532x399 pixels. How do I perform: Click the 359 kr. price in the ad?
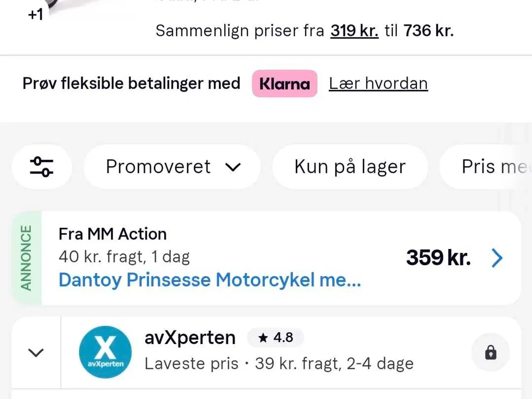[x=438, y=258]
